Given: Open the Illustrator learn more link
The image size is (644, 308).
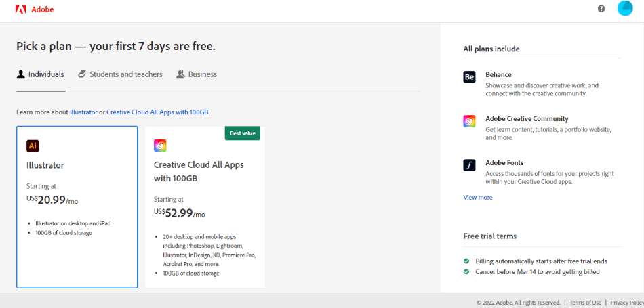Looking at the screenshot, I should tap(84, 112).
